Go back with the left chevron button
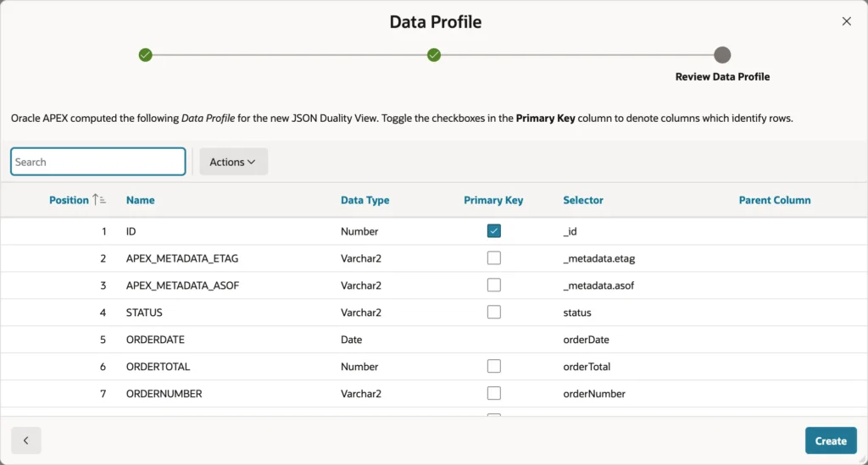This screenshot has height=465, width=868. coord(26,440)
